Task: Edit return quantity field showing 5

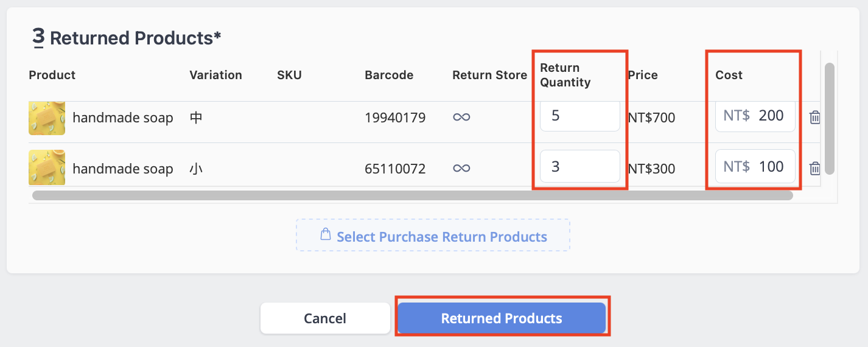Action: pyautogui.click(x=579, y=116)
